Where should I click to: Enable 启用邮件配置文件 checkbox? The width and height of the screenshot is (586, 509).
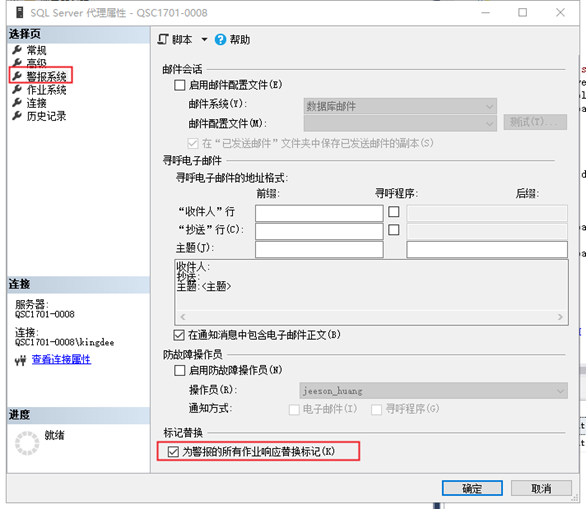tap(180, 85)
